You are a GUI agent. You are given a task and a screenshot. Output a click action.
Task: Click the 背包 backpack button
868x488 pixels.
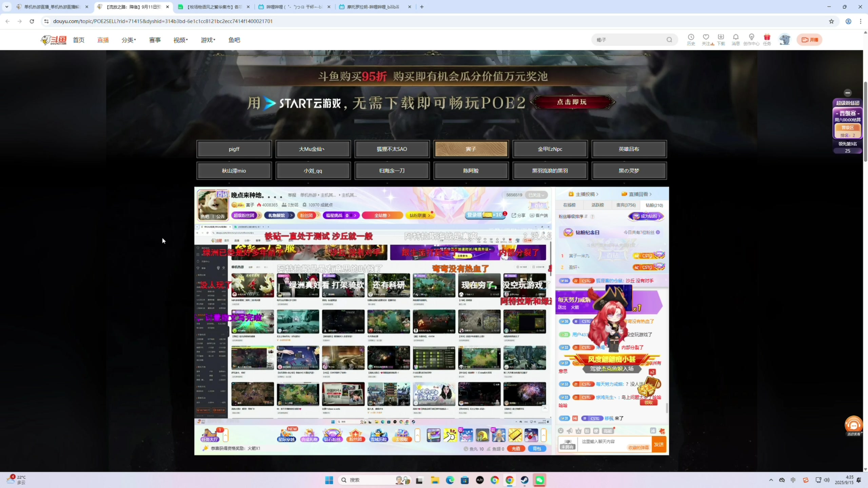tap(537, 449)
